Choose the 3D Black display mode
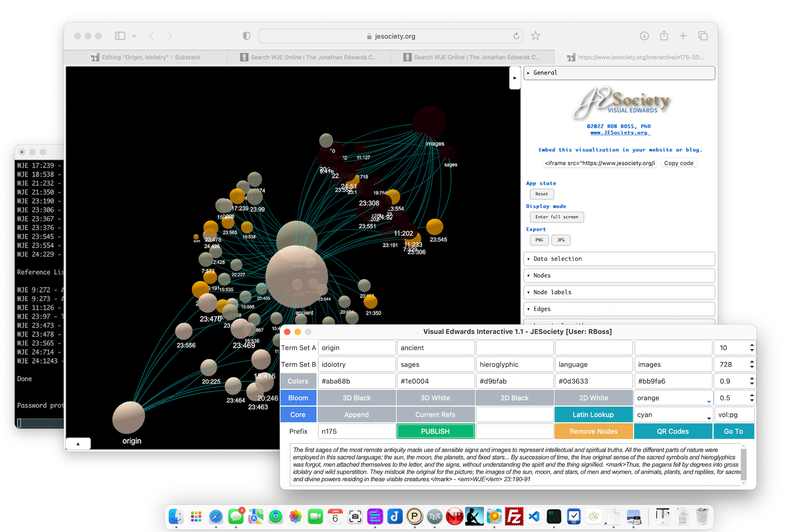 357,398
